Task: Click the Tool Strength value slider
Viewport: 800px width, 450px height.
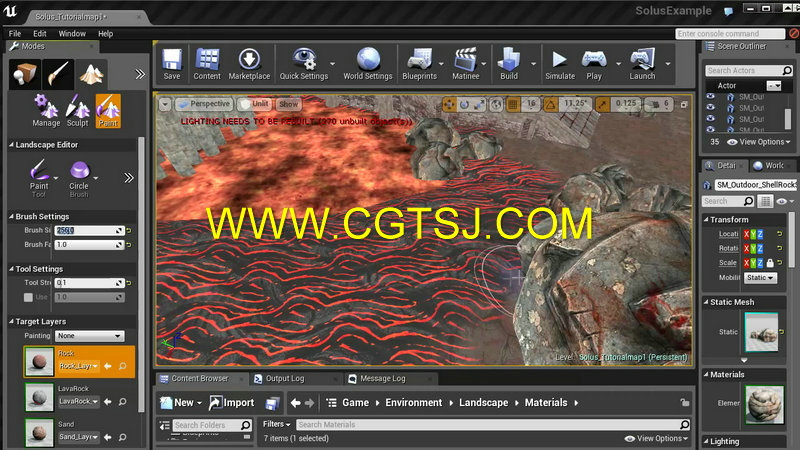Action: [89, 283]
